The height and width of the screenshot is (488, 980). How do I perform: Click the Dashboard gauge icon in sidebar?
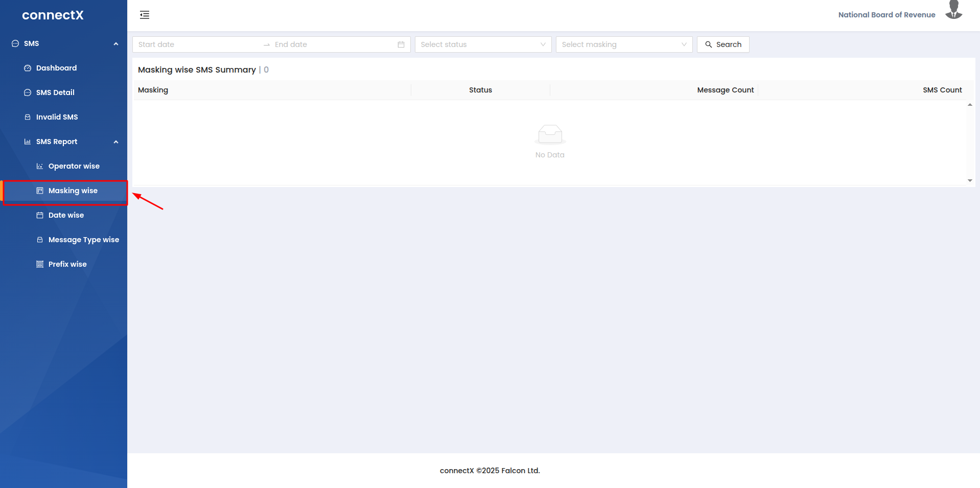(x=28, y=68)
